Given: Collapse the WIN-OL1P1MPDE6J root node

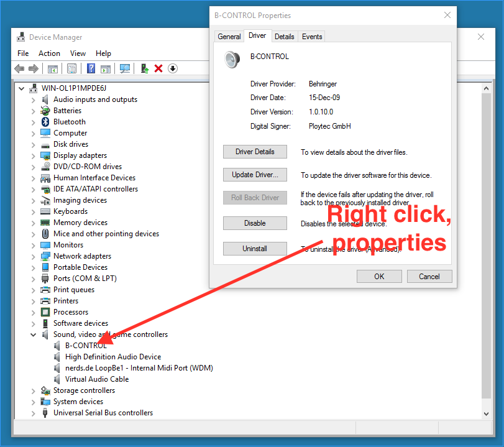Looking at the screenshot, I should point(22,88).
